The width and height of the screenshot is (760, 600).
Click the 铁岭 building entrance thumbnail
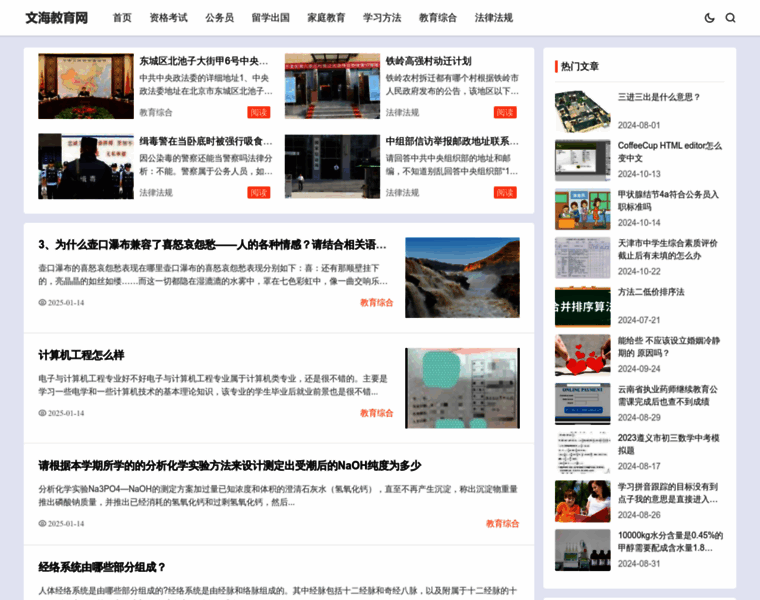point(332,86)
